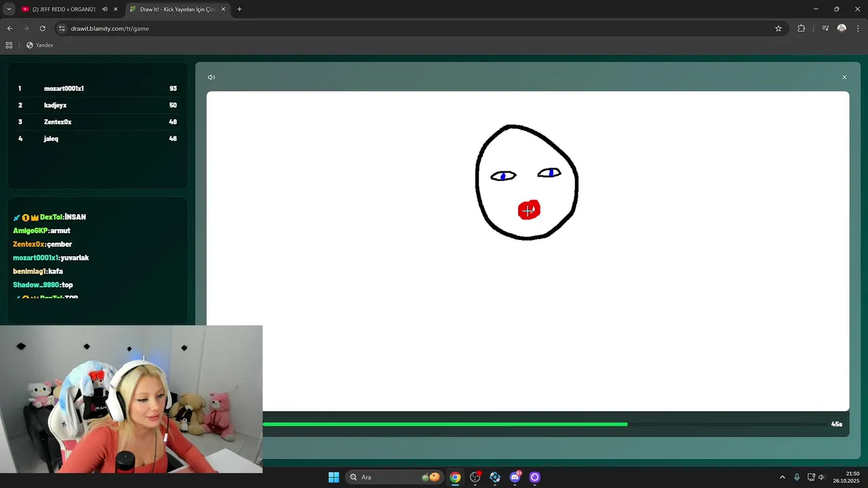This screenshot has height=488, width=868.
Task: Click the red lips on the drawn face
Action: 529,210
